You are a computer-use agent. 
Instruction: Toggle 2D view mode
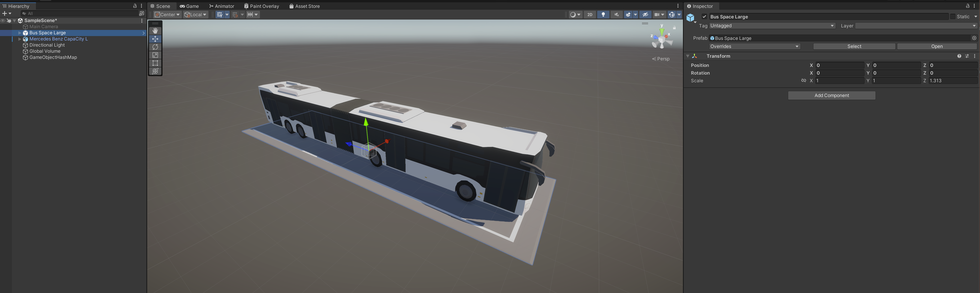[590, 15]
